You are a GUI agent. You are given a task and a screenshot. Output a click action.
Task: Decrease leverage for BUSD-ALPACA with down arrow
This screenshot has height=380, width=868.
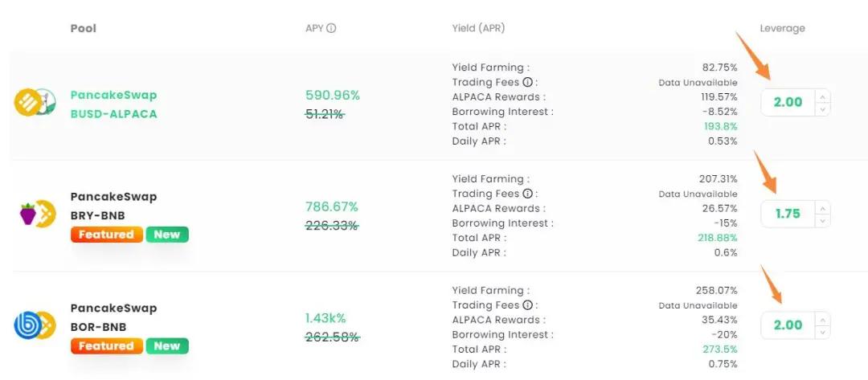click(823, 109)
